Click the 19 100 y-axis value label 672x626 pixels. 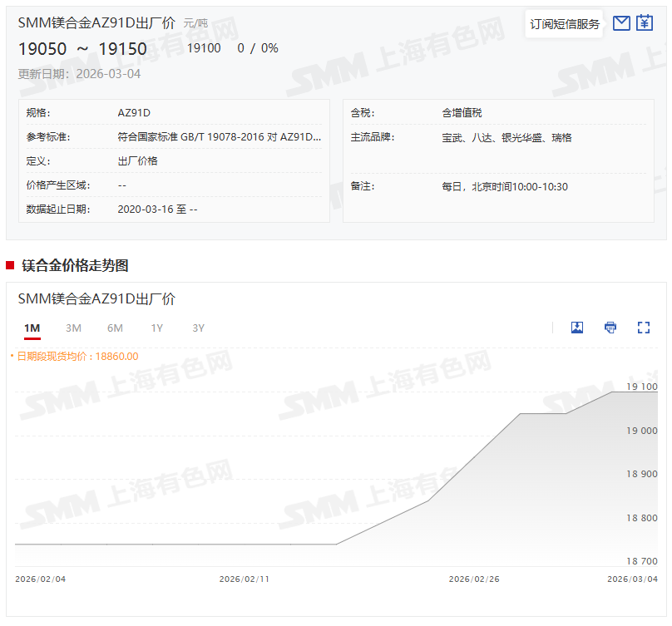pyautogui.click(x=641, y=387)
